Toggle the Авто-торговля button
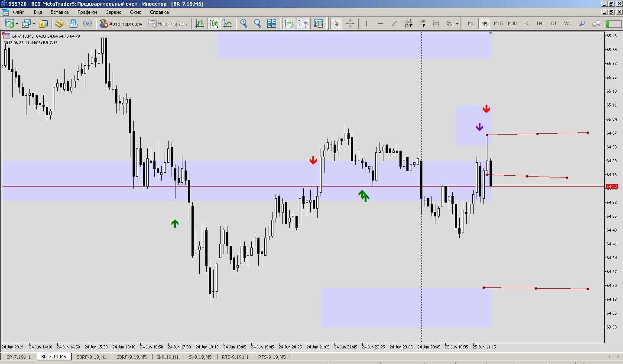 (x=121, y=24)
